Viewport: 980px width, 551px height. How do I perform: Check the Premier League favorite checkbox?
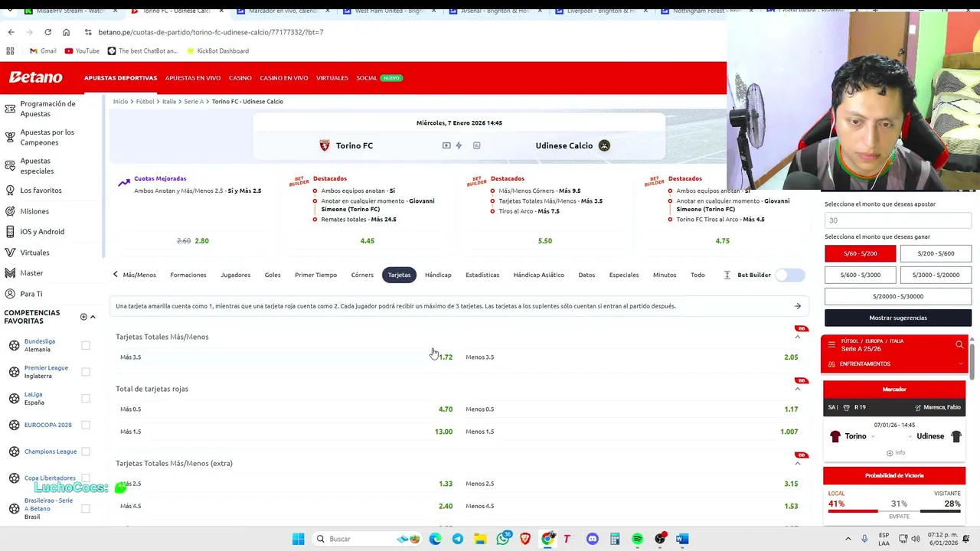tap(86, 372)
